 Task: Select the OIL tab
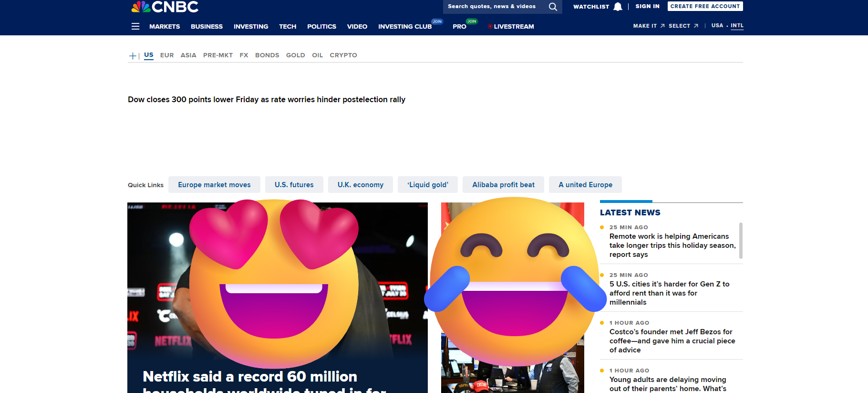coord(318,55)
